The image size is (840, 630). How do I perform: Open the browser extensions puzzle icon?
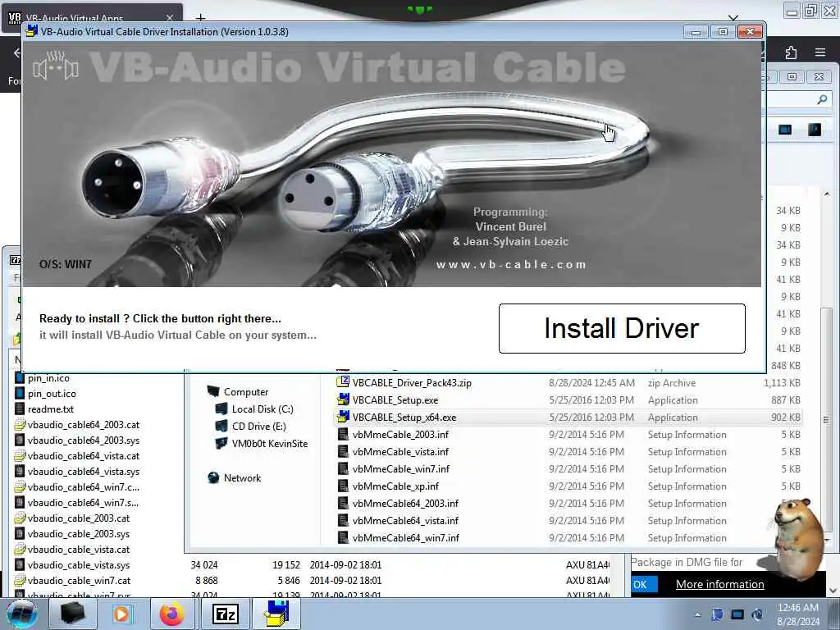coord(791,52)
